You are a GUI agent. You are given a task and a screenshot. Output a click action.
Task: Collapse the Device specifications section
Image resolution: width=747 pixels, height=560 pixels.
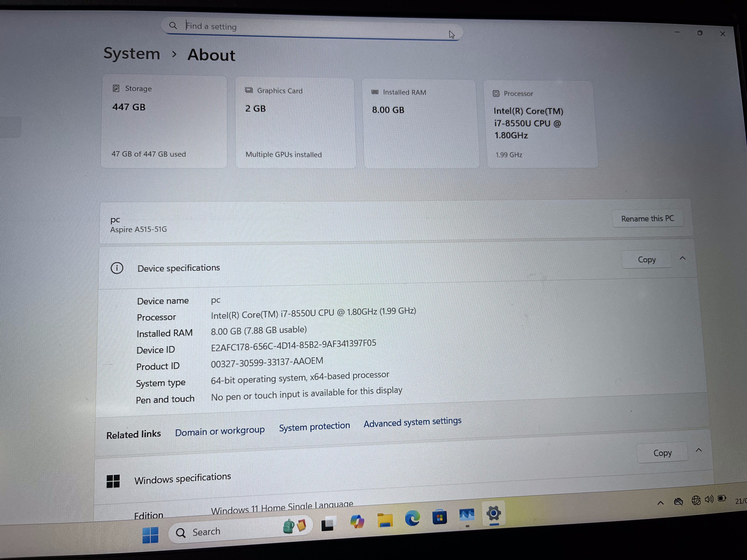[683, 258]
